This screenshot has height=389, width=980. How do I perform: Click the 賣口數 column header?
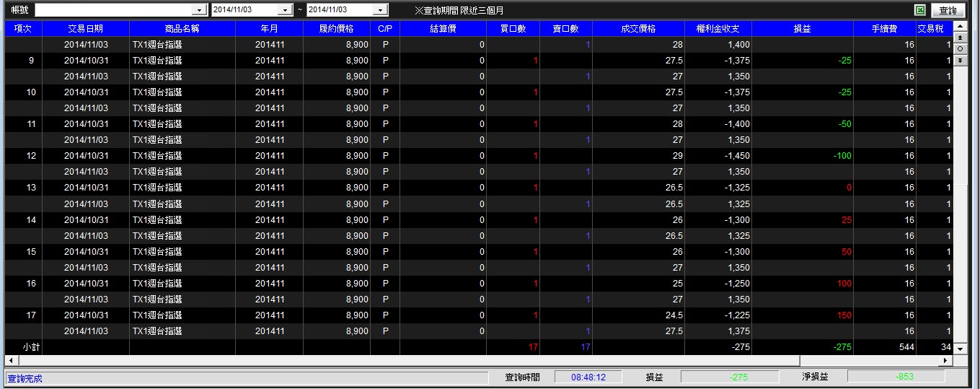pos(566,29)
